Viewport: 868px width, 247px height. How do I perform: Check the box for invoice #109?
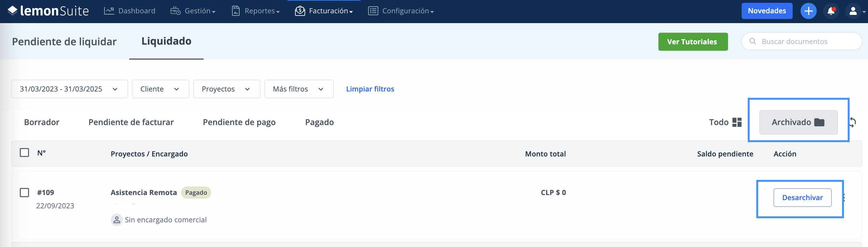[x=24, y=193]
